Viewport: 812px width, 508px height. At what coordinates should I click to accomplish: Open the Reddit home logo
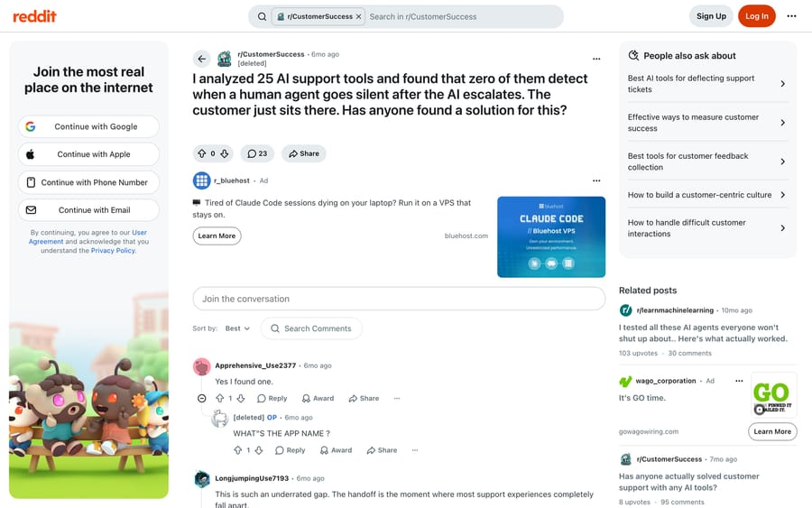pos(34,16)
